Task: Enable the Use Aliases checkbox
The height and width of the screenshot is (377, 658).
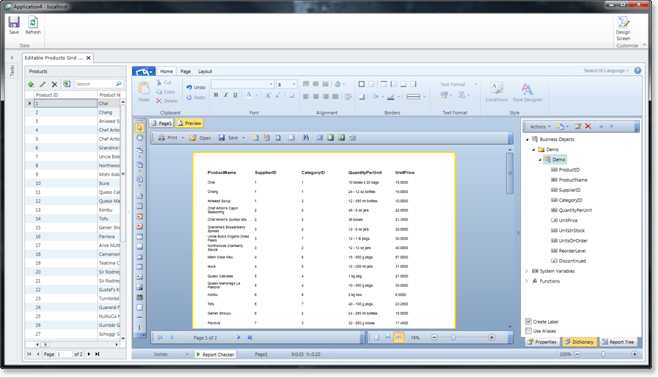Action: point(528,330)
